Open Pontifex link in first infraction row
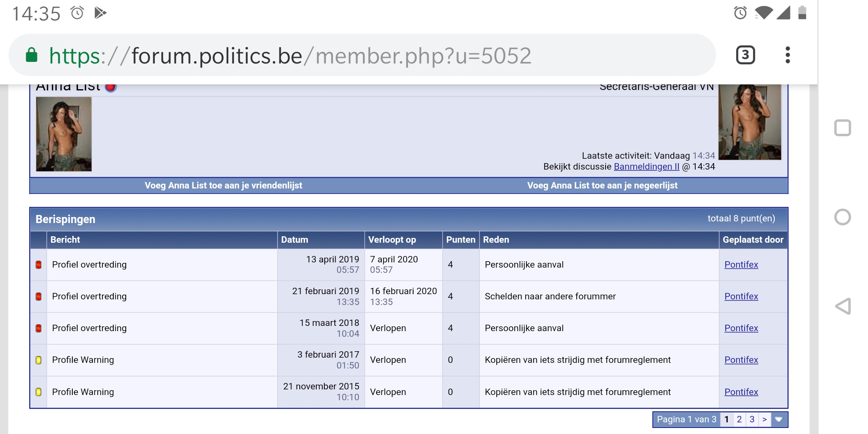 [x=741, y=265]
